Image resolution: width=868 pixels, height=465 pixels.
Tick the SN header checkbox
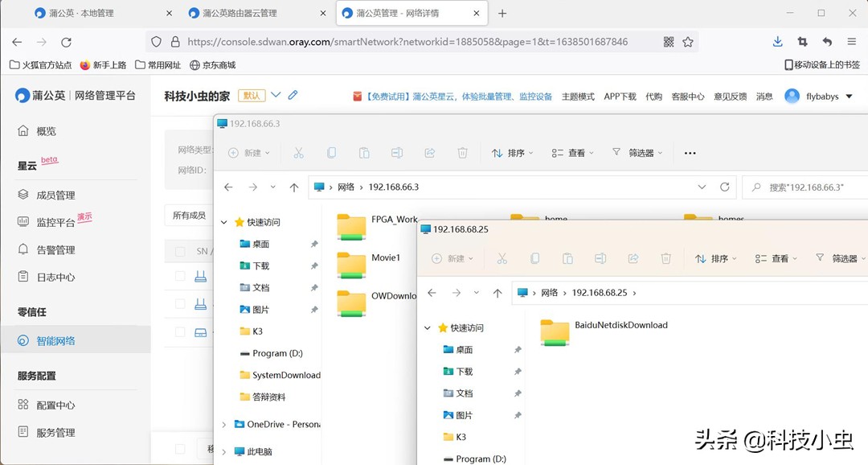[x=180, y=251]
